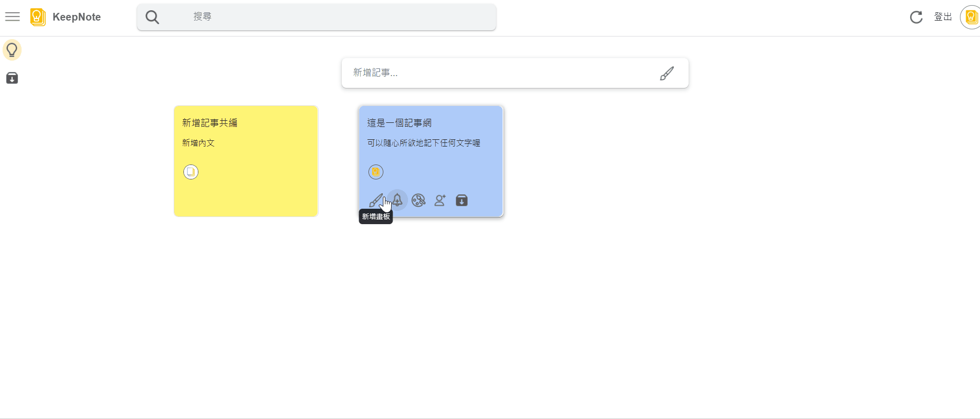Archive the blue note
The width and height of the screenshot is (980, 419).
[461, 200]
